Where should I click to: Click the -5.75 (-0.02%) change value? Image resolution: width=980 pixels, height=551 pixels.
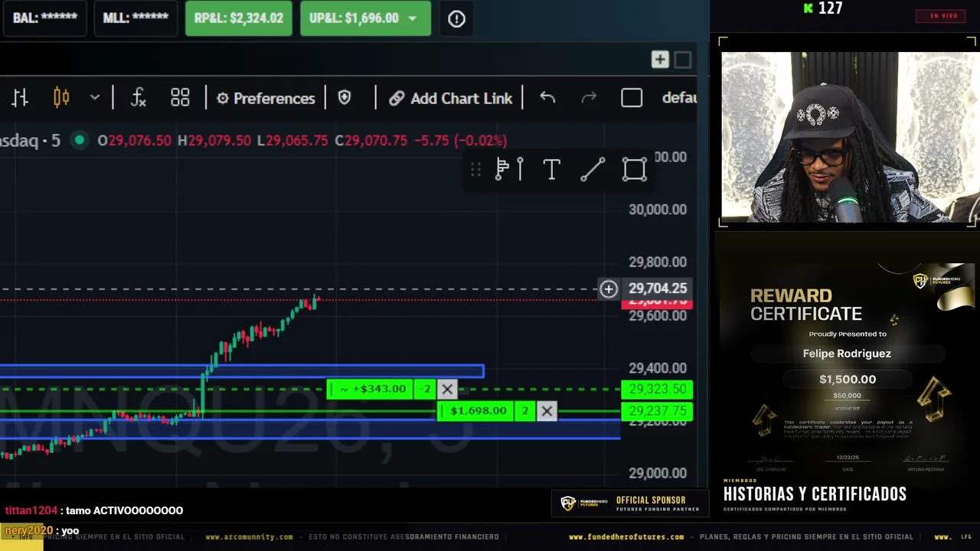pos(460,141)
